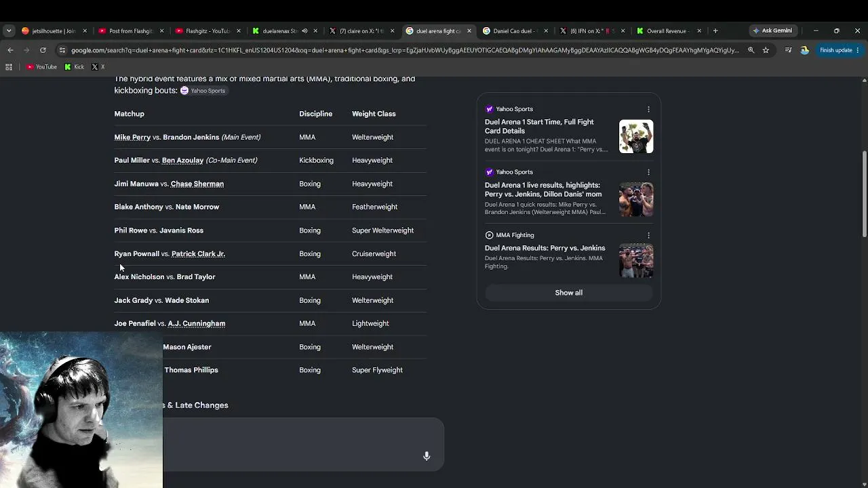Screen dimensions: 868x488
Task: Open the Start Time article thumbnail image
Action: point(636,136)
